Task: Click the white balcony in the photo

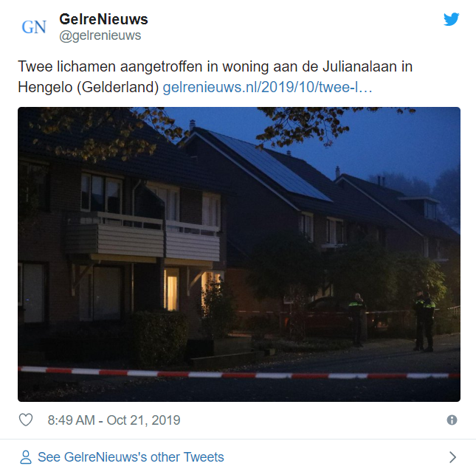Action: (x=193, y=241)
